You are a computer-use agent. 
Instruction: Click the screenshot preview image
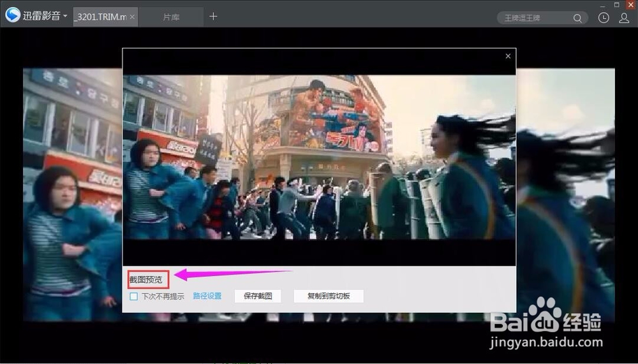[x=319, y=157]
